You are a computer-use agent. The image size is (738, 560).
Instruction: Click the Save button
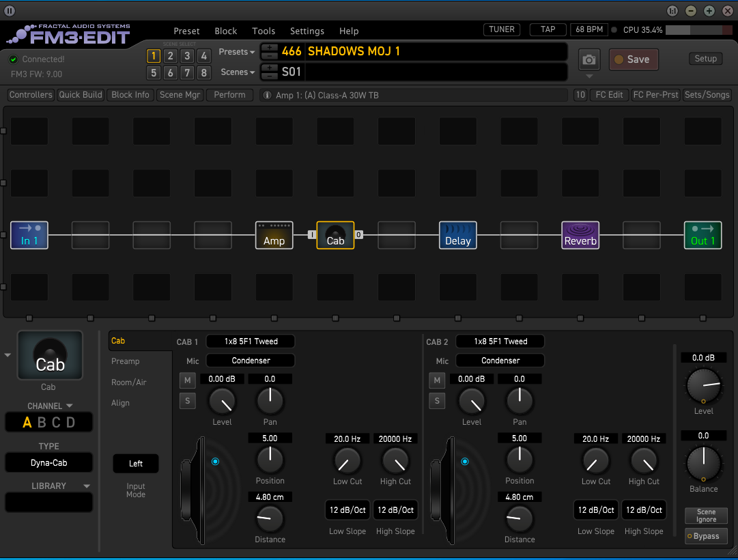[x=633, y=59]
